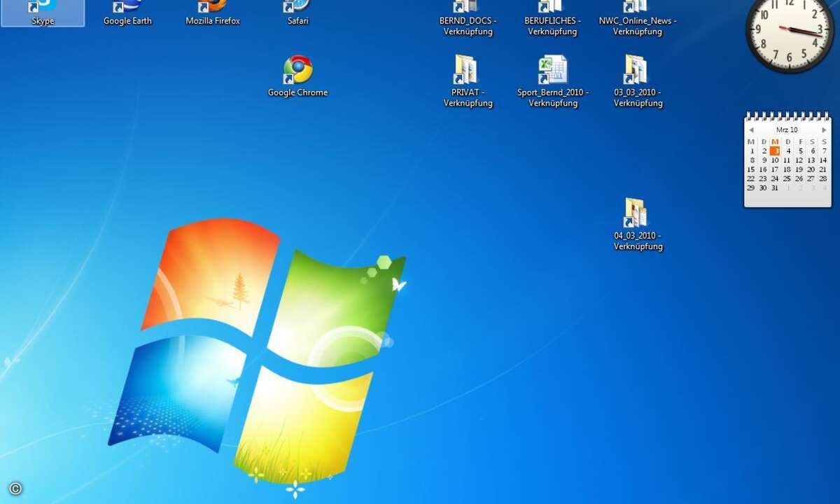Image resolution: width=840 pixels, height=504 pixels.
Task: Select the Google Earth desktop shortcut
Action: tap(127, 13)
